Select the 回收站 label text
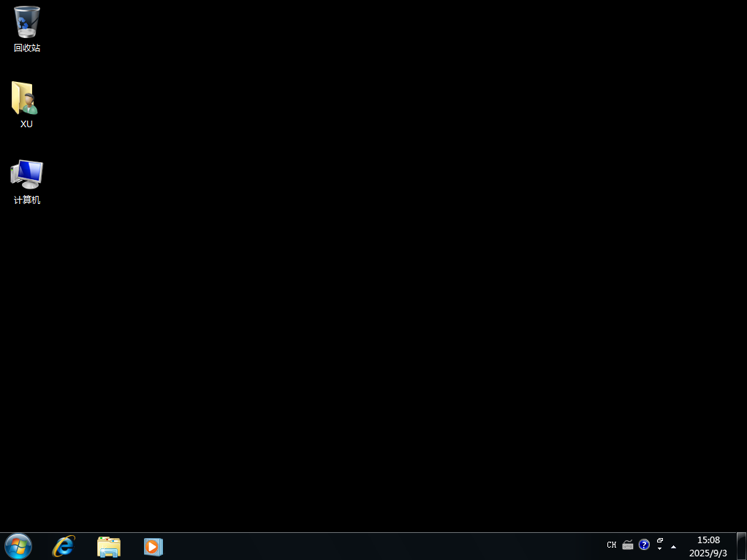Screen dimensions: 747x560 (26, 48)
